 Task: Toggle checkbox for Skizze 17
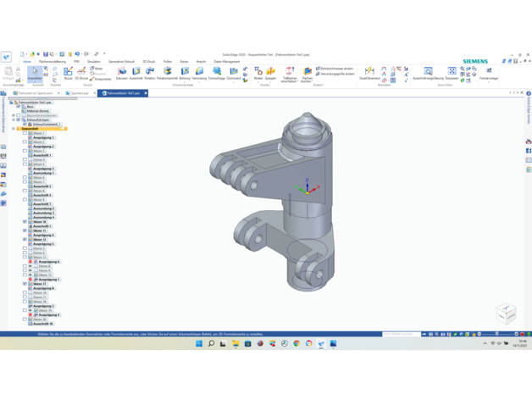25,284
